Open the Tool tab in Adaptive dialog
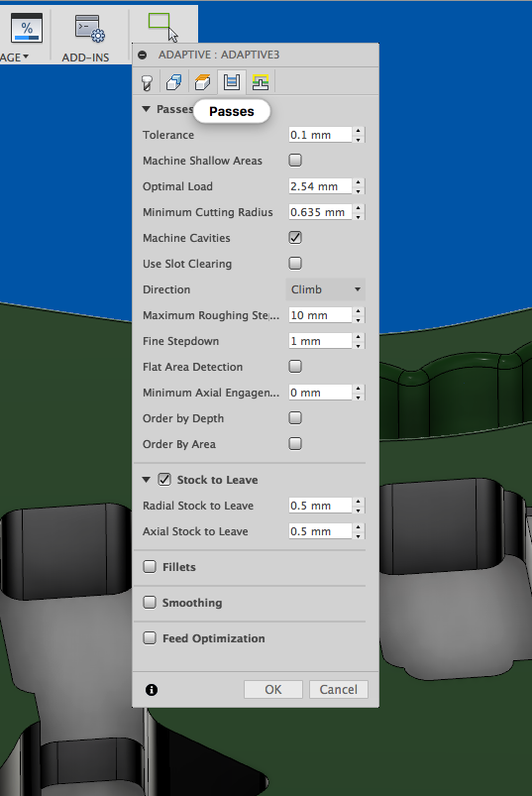 point(147,82)
